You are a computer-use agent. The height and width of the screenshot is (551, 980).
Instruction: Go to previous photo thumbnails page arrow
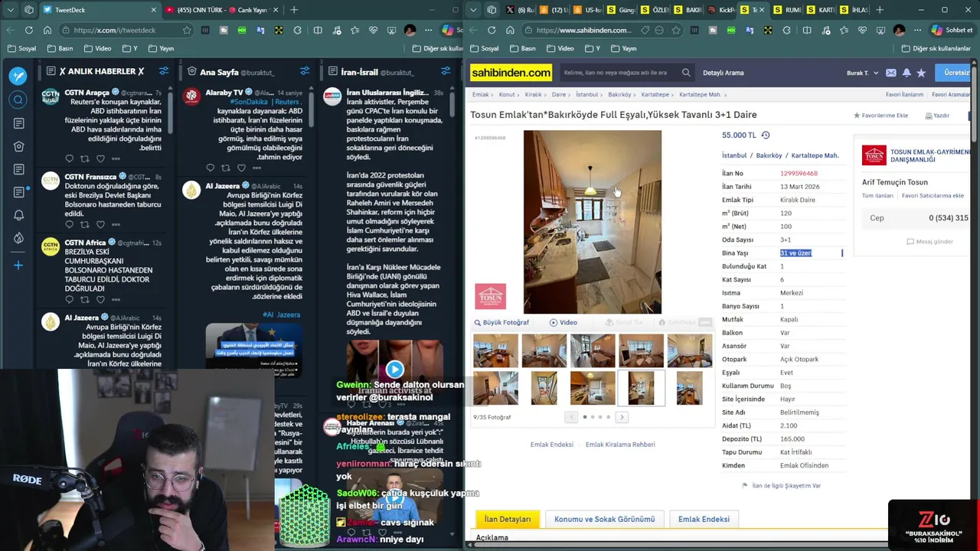[x=571, y=417]
